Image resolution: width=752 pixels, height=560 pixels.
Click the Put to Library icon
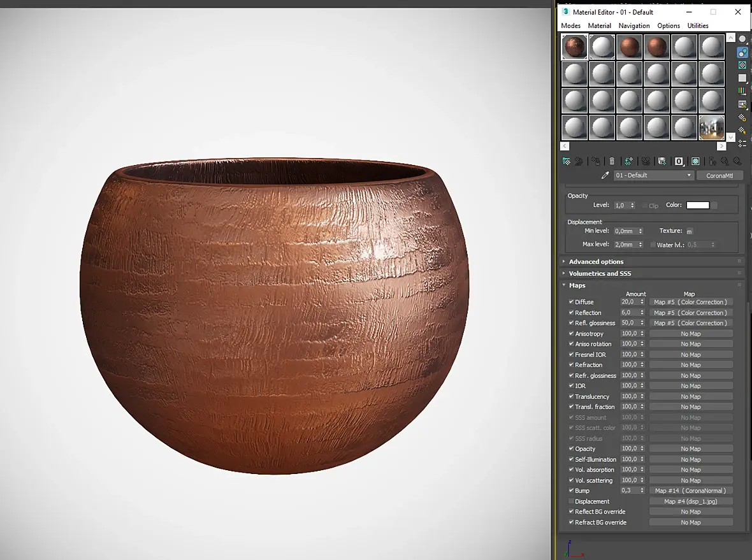pos(662,162)
